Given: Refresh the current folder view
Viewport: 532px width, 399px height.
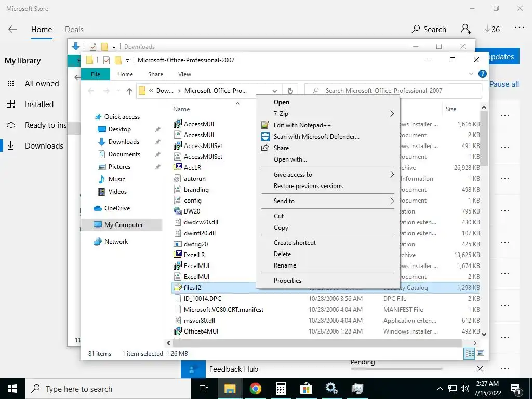Looking at the screenshot, I should (x=290, y=91).
